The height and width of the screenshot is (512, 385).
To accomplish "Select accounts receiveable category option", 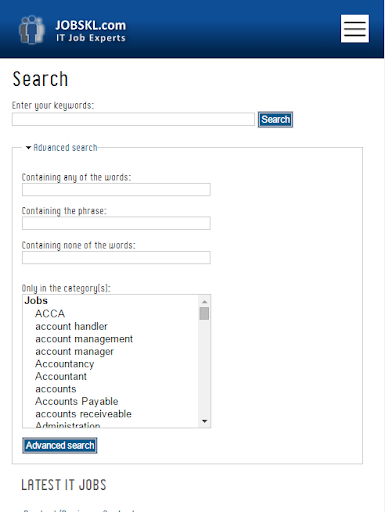I will pyautogui.click(x=83, y=414).
